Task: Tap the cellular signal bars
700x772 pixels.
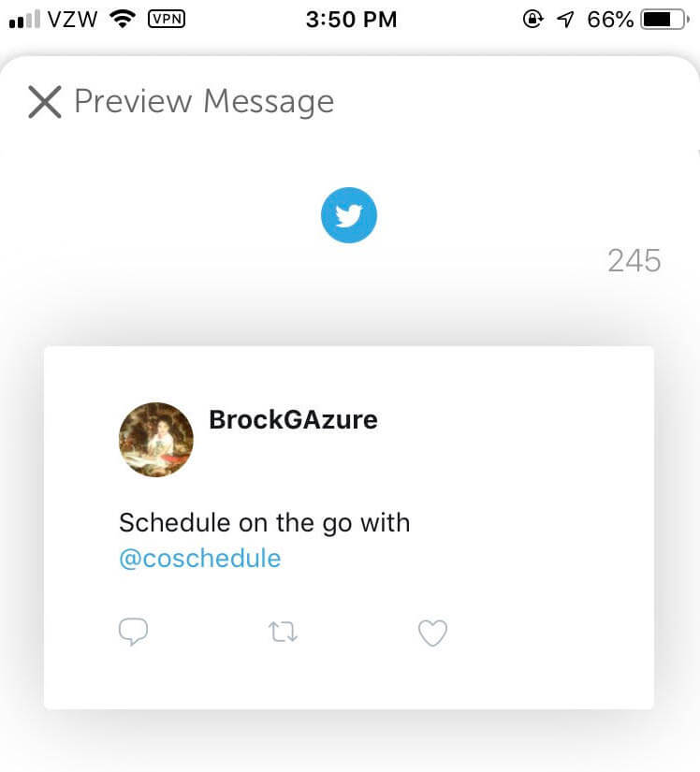Action: [24, 20]
